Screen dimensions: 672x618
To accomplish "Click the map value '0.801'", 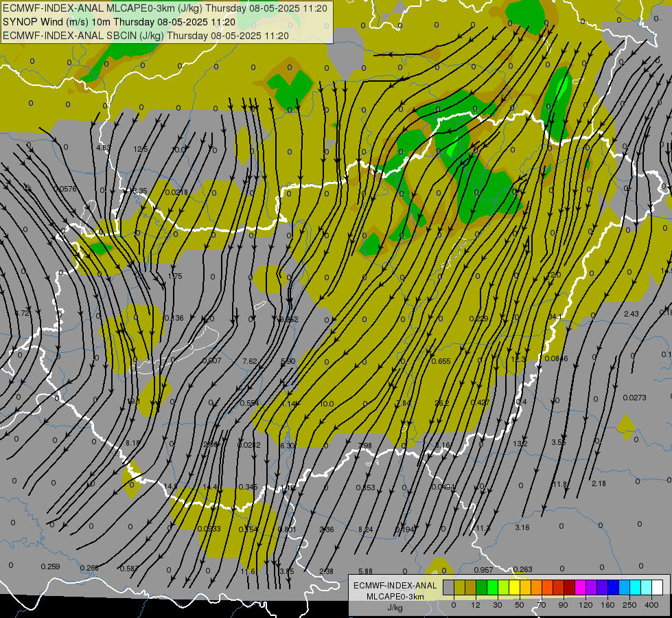I will tap(287, 529).
